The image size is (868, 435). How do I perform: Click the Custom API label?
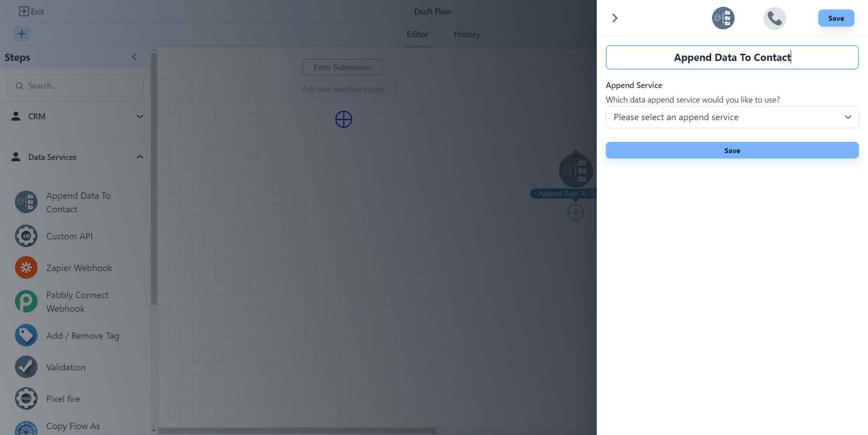click(69, 236)
